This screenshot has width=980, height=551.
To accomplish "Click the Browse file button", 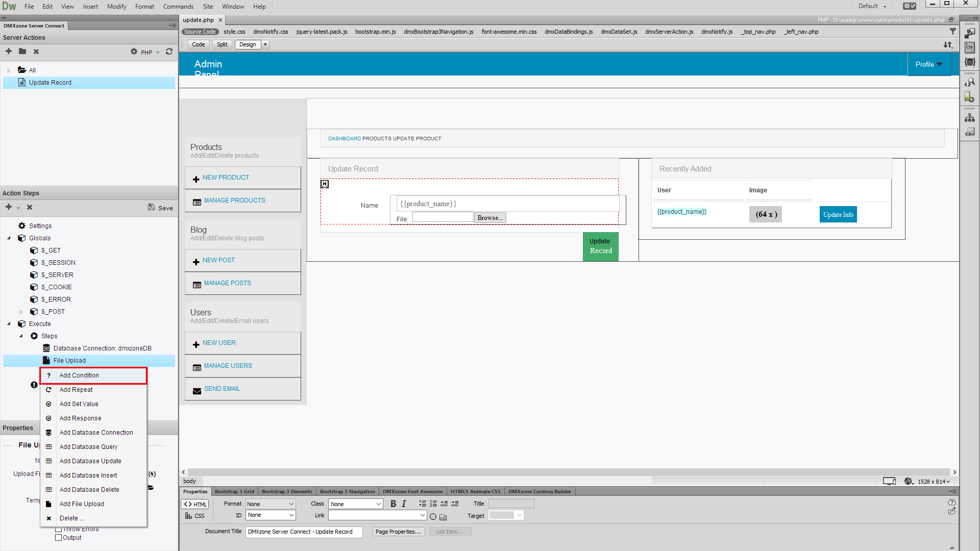I will [489, 217].
